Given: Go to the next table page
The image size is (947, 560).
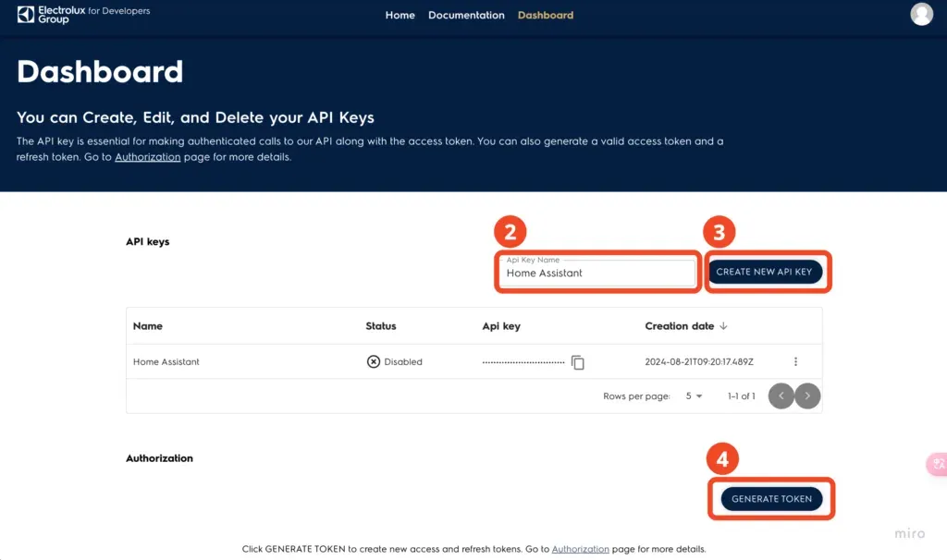Looking at the screenshot, I should [806, 396].
